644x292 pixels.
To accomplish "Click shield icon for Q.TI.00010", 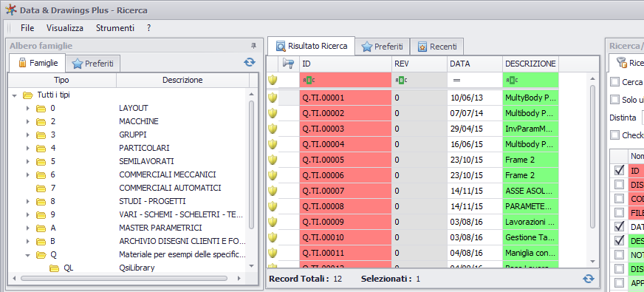I will click(273, 237).
